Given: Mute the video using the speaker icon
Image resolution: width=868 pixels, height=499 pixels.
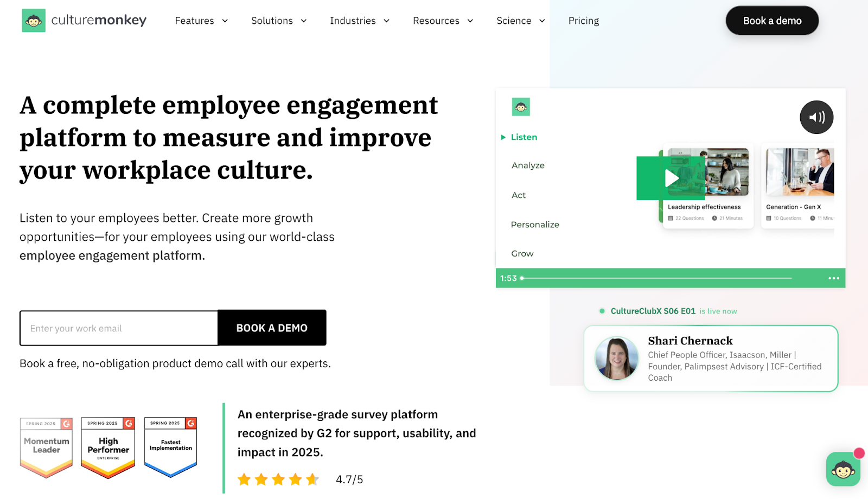Looking at the screenshot, I should (x=816, y=117).
